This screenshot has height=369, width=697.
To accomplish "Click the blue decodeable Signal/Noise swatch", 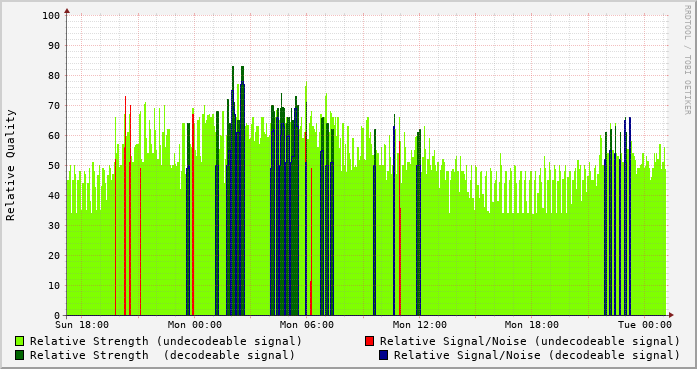I will [384, 355].
